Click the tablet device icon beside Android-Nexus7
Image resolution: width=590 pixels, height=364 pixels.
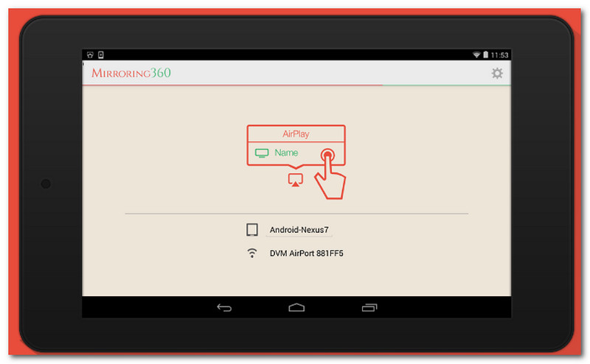(251, 230)
